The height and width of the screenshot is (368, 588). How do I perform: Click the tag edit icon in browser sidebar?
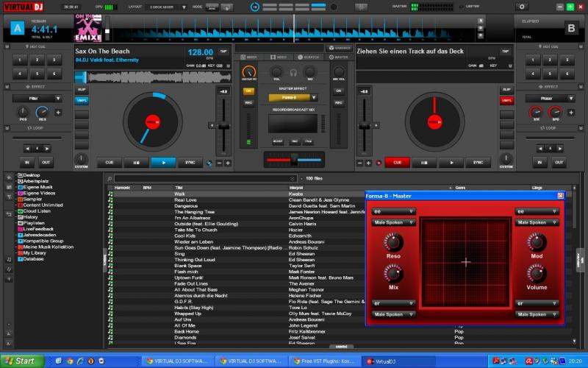[9, 269]
